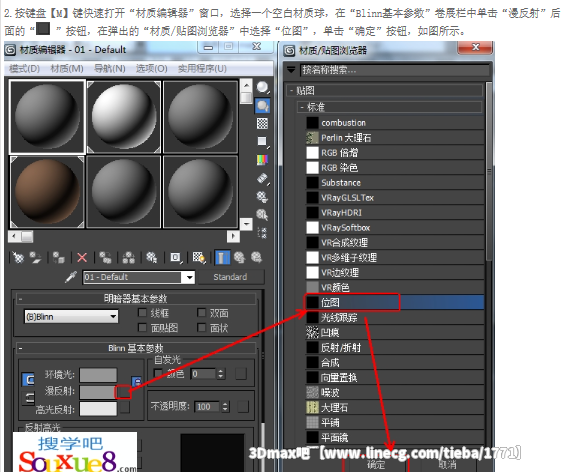The height and width of the screenshot is (472, 561).
Task: Toggle the Backlight icon in side toolbar
Action: (263, 106)
